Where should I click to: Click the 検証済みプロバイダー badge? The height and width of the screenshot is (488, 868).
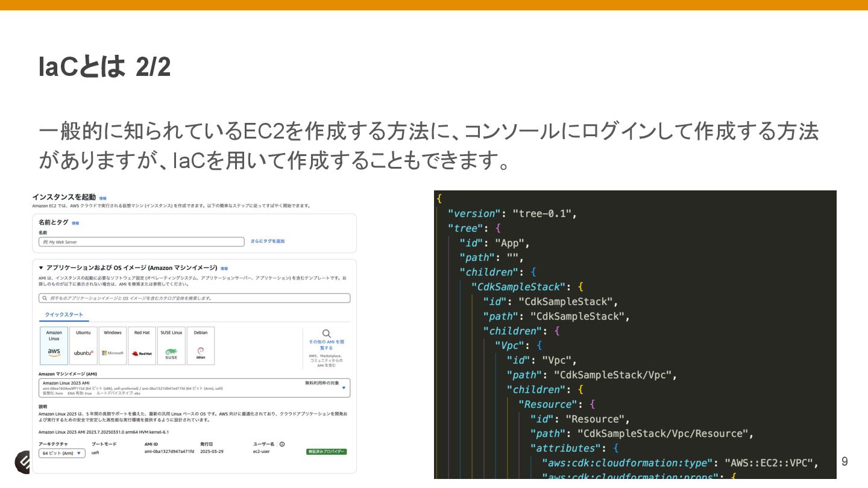point(326,452)
